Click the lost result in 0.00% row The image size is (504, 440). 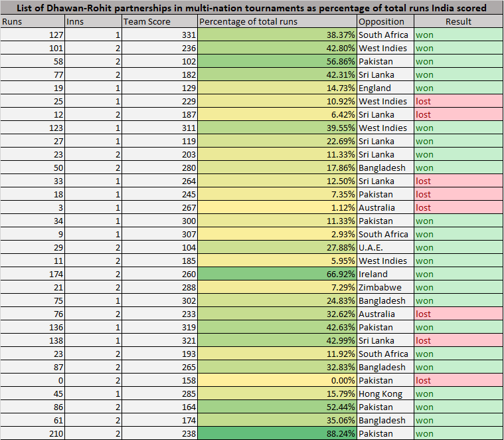tap(459, 380)
